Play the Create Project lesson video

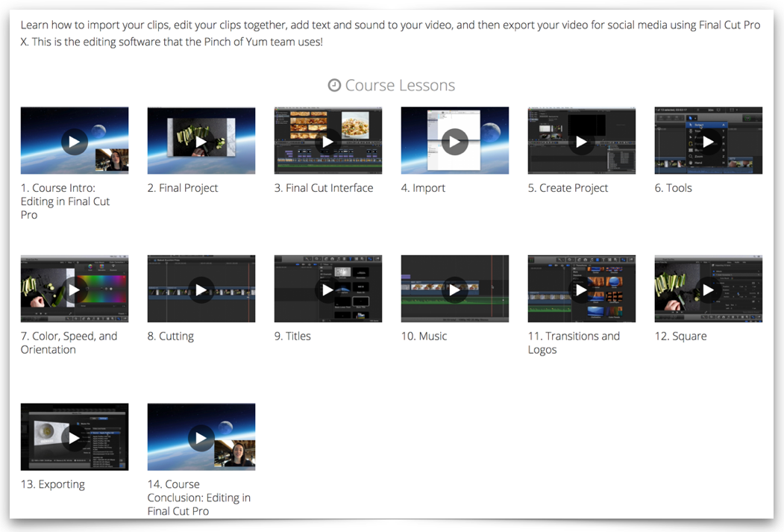[582, 142]
